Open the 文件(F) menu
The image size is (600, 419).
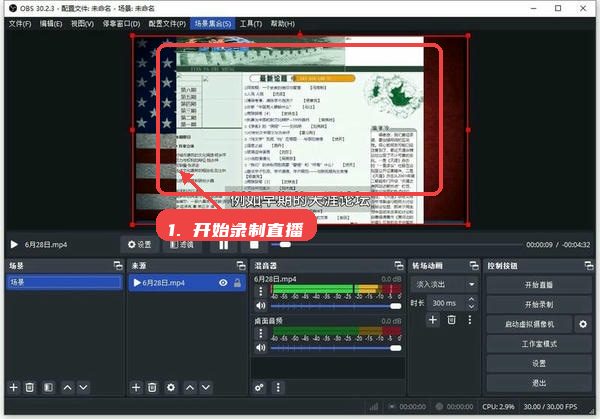20,24
